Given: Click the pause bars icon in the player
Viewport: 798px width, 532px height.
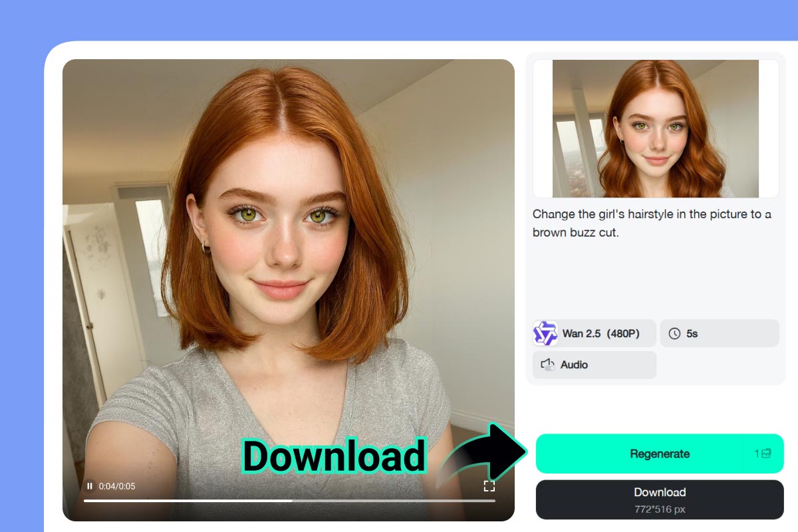Looking at the screenshot, I should click(90, 485).
